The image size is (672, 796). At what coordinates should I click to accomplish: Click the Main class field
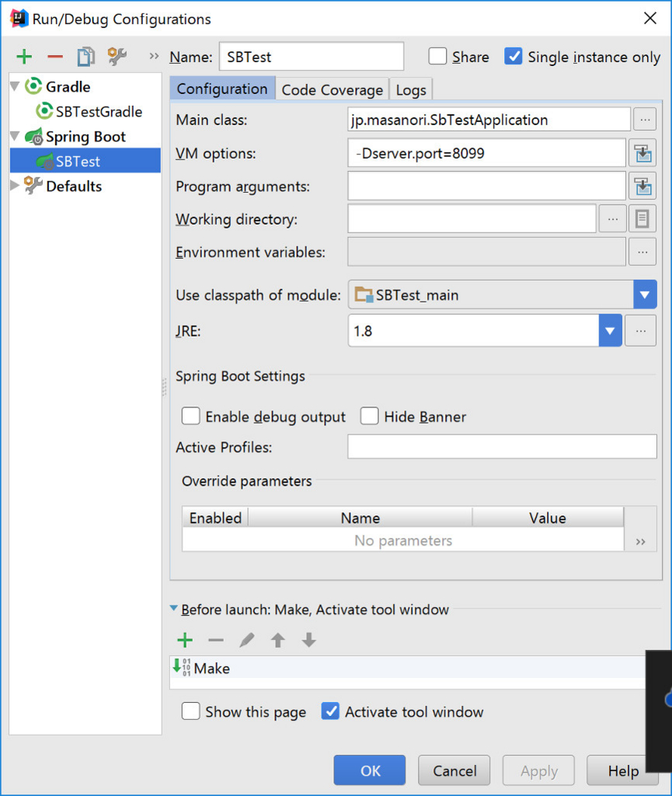tap(489, 120)
